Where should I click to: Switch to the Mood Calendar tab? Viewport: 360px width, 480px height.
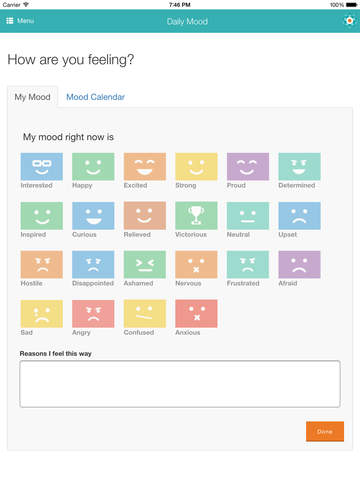tap(95, 97)
